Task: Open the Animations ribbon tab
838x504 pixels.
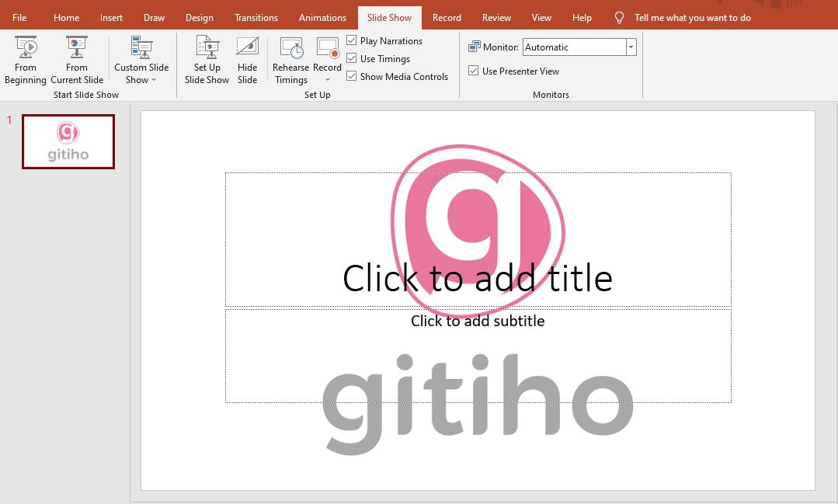Action: tap(322, 16)
